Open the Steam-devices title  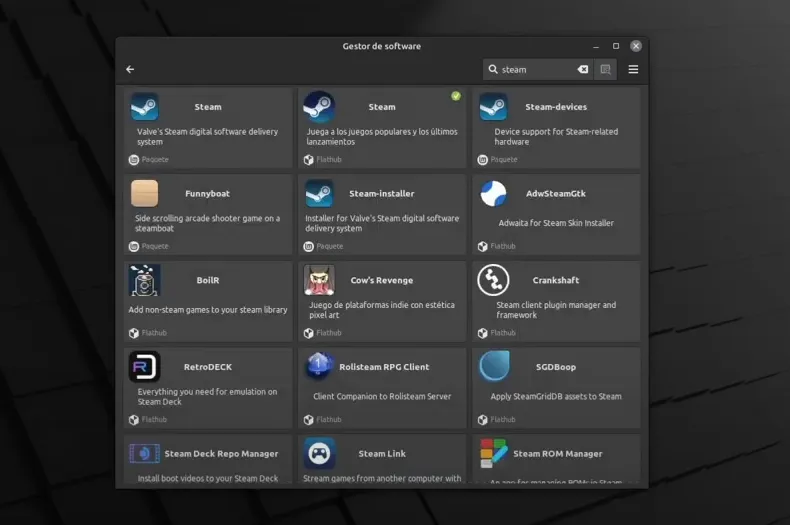click(x=556, y=107)
